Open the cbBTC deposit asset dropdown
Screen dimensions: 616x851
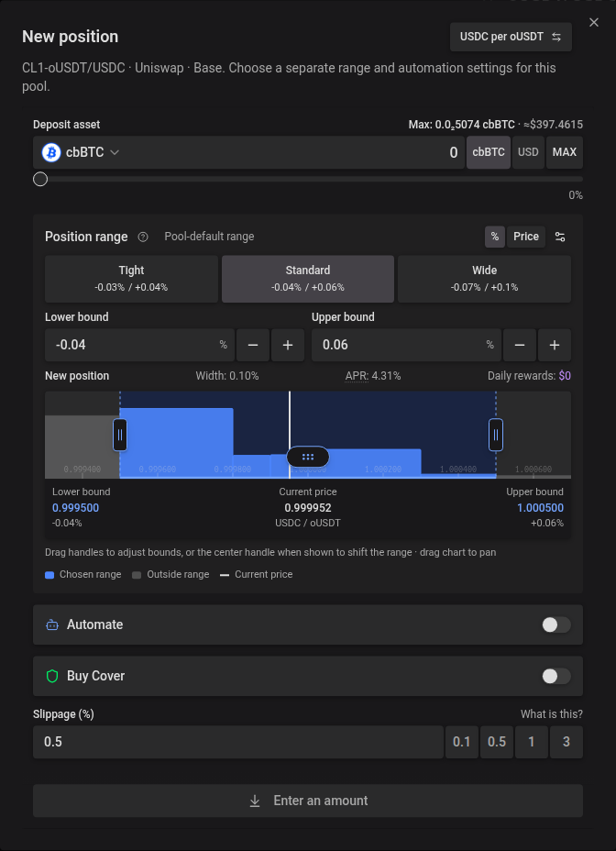82,152
